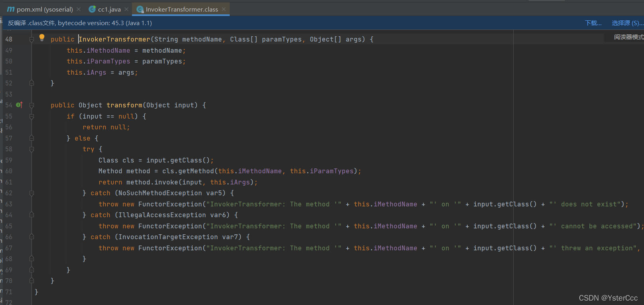
Task: Close the pom.xml (ysoserial) tab
Action: tap(79, 9)
